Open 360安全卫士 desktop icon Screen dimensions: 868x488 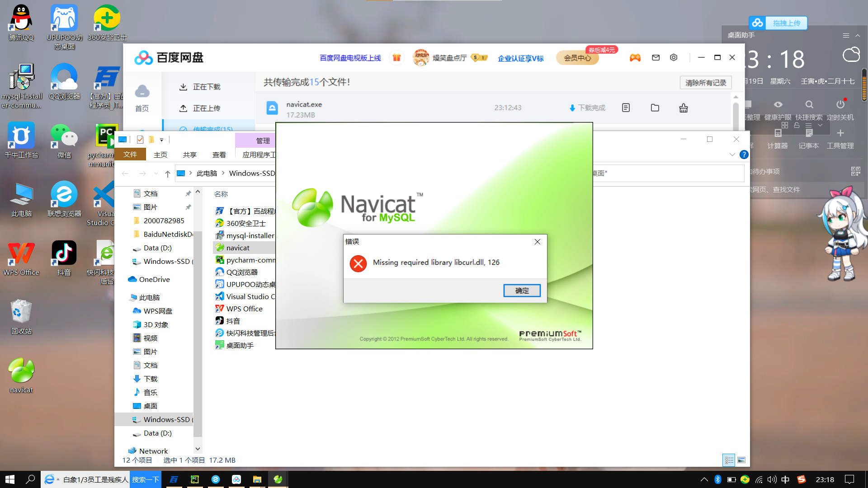tap(107, 23)
